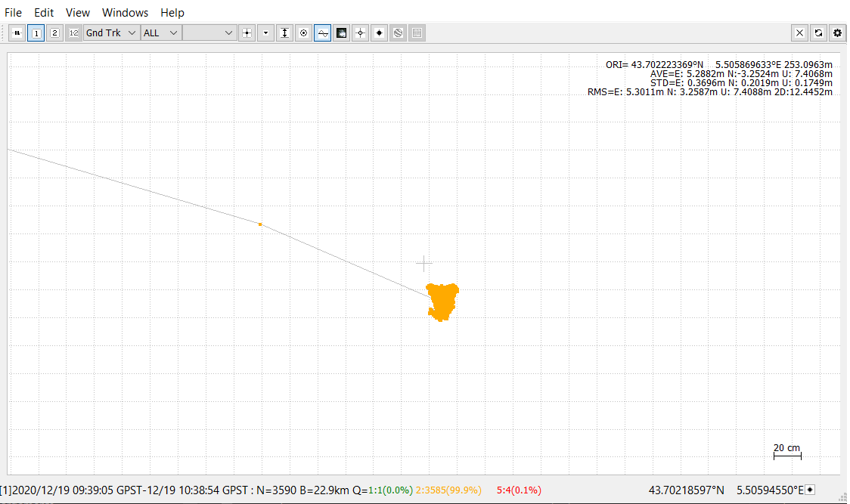Click the small diamond icon in status bar
850x504 pixels.
(811, 490)
